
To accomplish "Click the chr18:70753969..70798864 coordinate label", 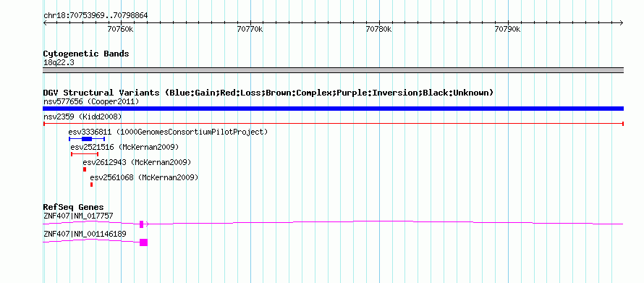I will coord(96,16).
